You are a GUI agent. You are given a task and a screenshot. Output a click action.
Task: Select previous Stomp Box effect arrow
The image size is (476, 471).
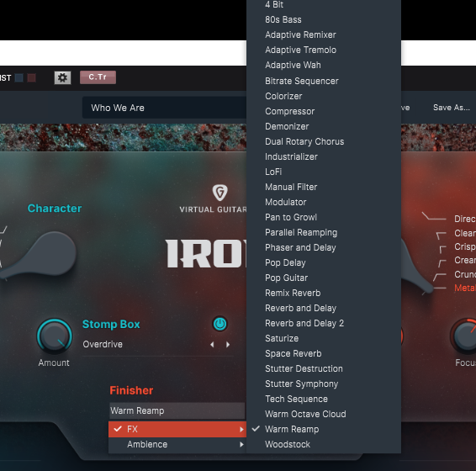pos(212,344)
